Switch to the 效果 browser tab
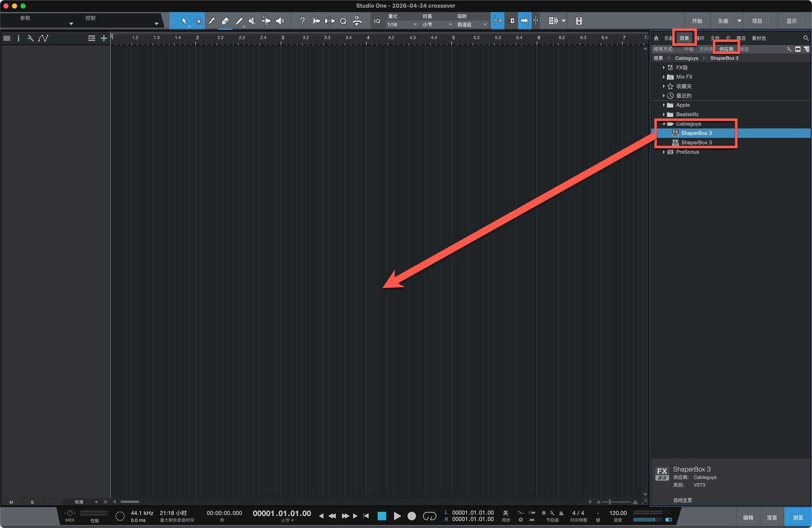This screenshot has width=812, height=528. click(x=684, y=38)
